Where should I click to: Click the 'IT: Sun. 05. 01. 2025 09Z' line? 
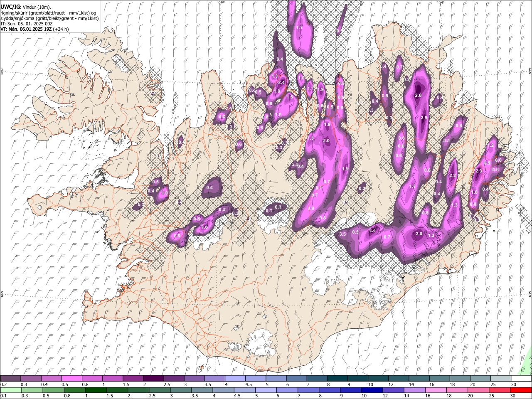(26, 24)
